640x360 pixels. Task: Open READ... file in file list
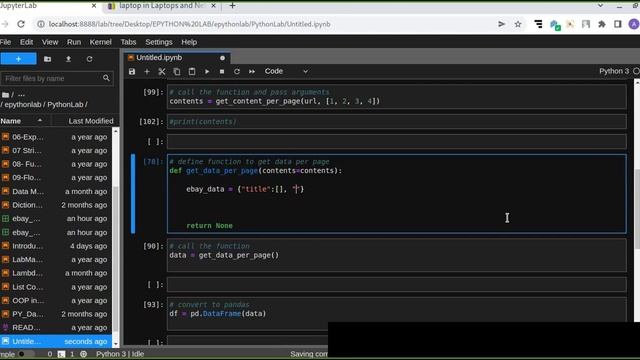click(56, 328)
